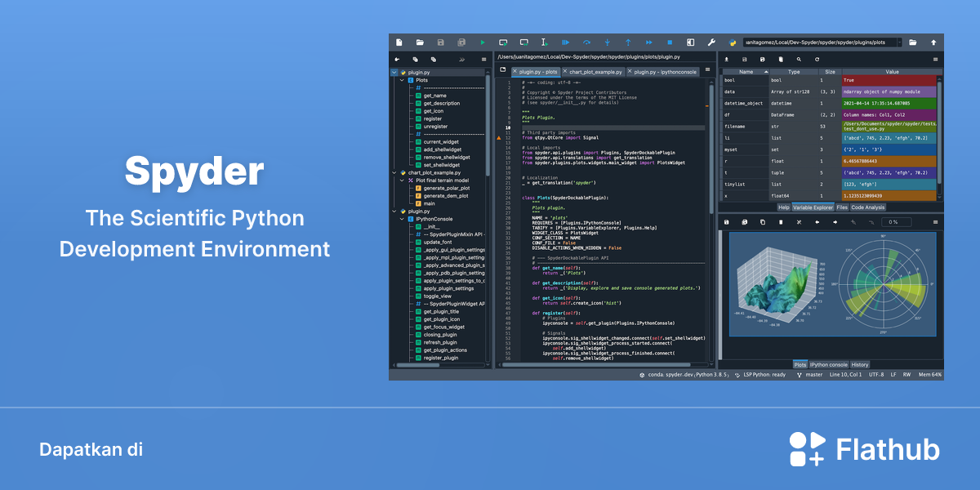Viewport: 980px width, 490px height.
Task: Close the plugin.py - plots tab
Action: pos(514,72)
